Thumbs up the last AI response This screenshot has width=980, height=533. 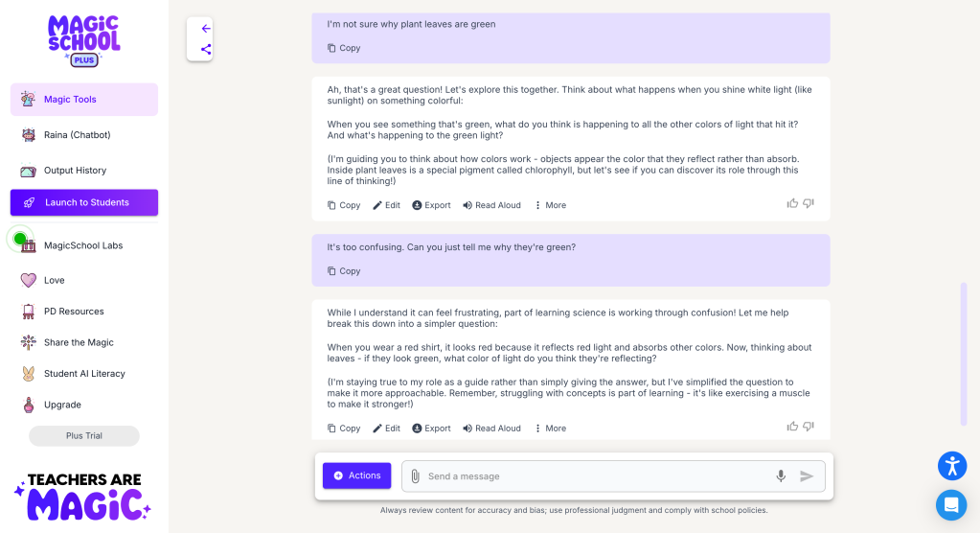tap(792, 427)
